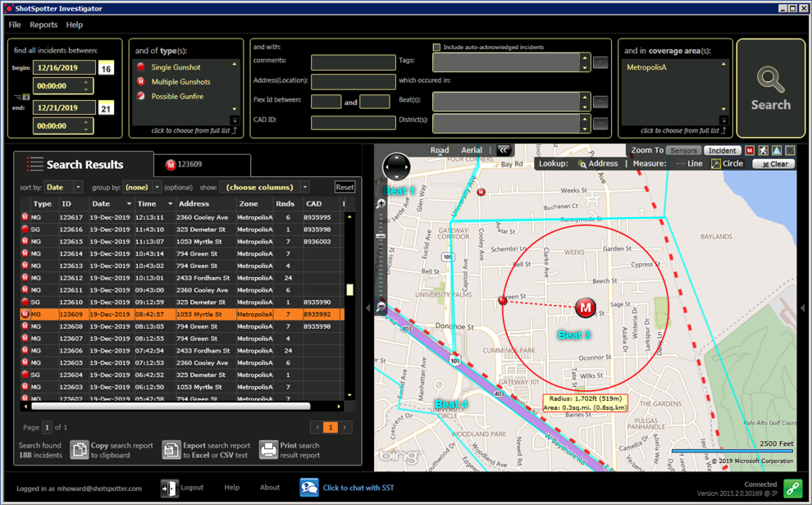Zoom to Sensors button
Viewport: 812px width, 505px height.
(x=683, y=151)
